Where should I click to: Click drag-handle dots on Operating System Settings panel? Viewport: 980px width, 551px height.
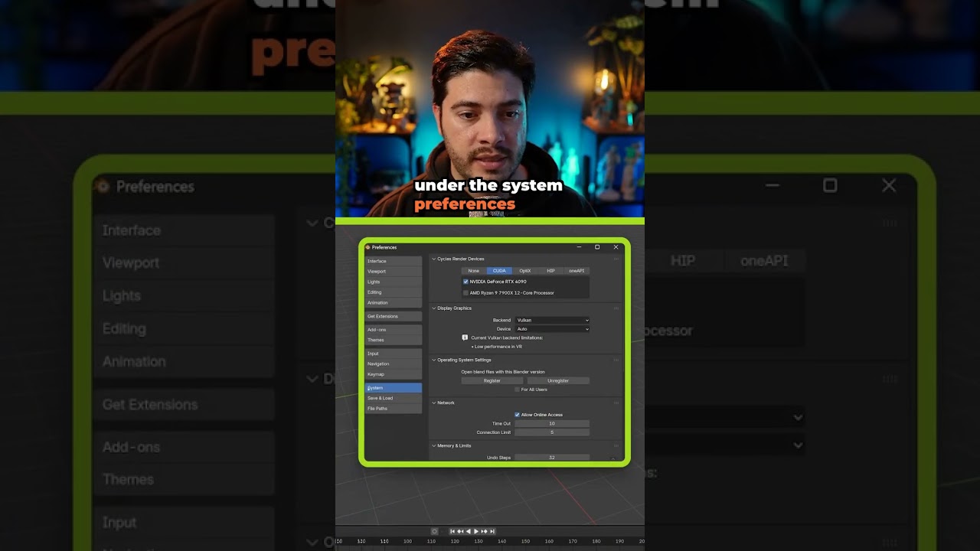[616, 360]
